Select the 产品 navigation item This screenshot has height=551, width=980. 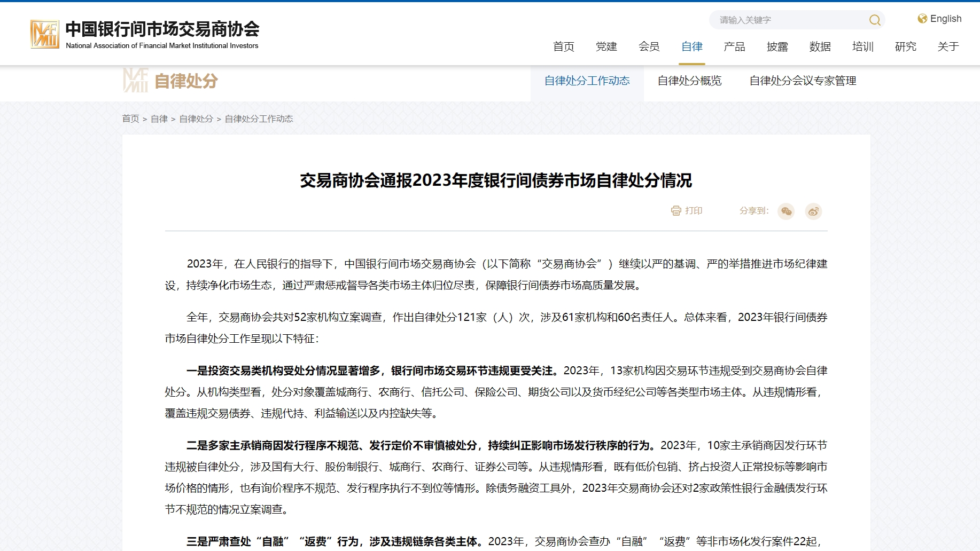(x=734, y=47)
